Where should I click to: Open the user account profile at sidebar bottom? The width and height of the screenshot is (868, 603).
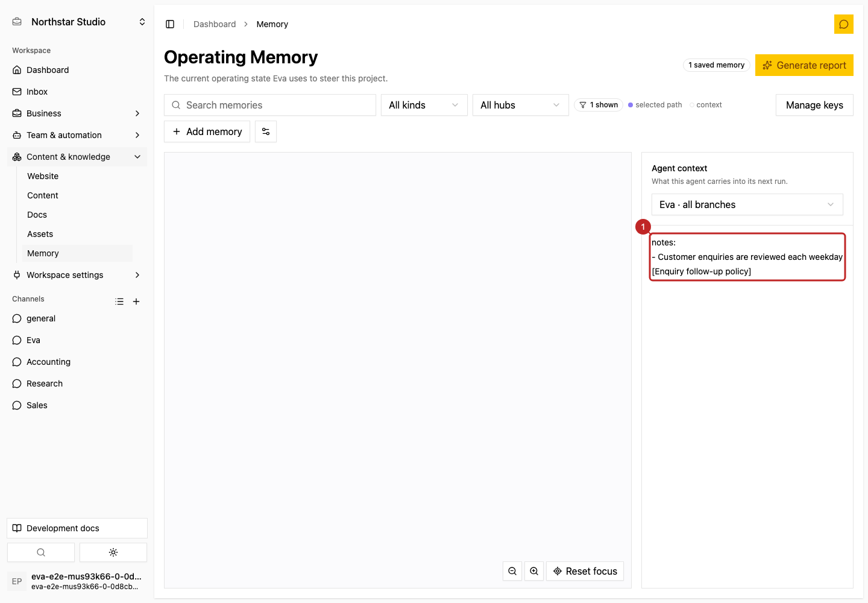coord(77,581)
